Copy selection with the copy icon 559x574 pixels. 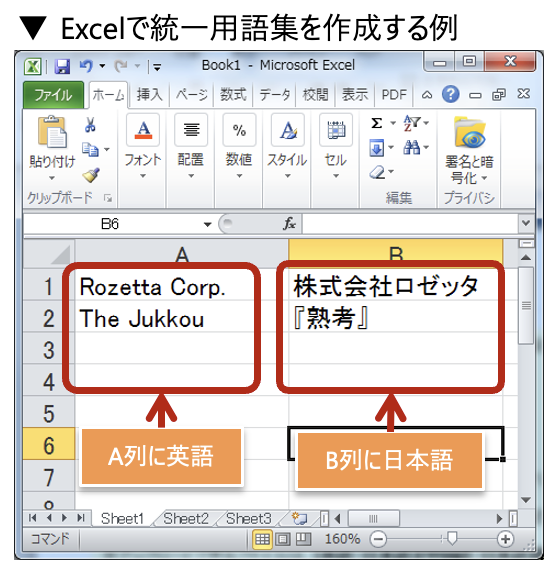[x=90, y=149]
